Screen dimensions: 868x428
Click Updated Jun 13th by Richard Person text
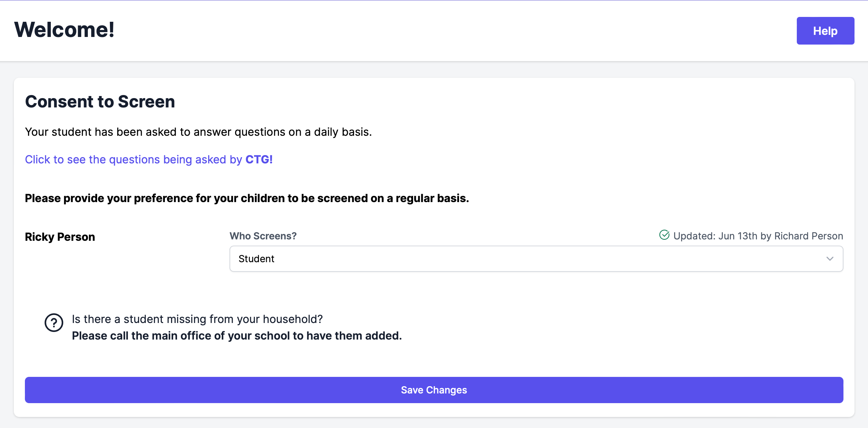(758, 236)
